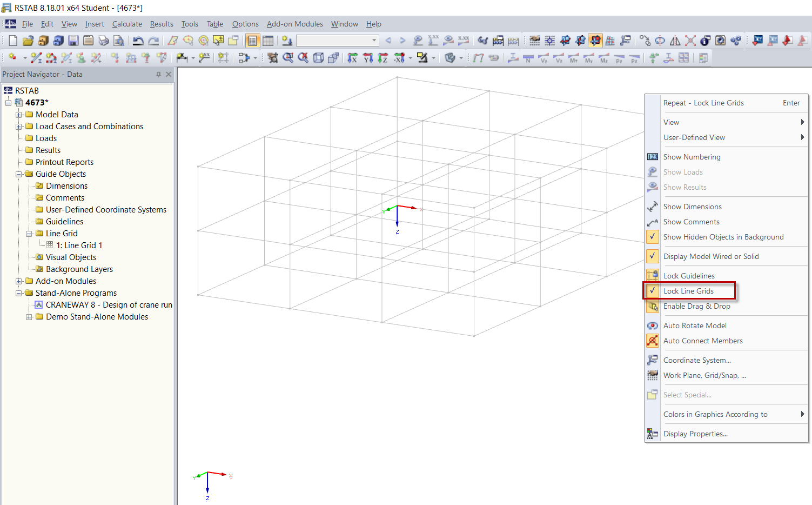812x505 pixels.
Task: Show the My bending moment diagram icon
Action: tap(588, 58)
